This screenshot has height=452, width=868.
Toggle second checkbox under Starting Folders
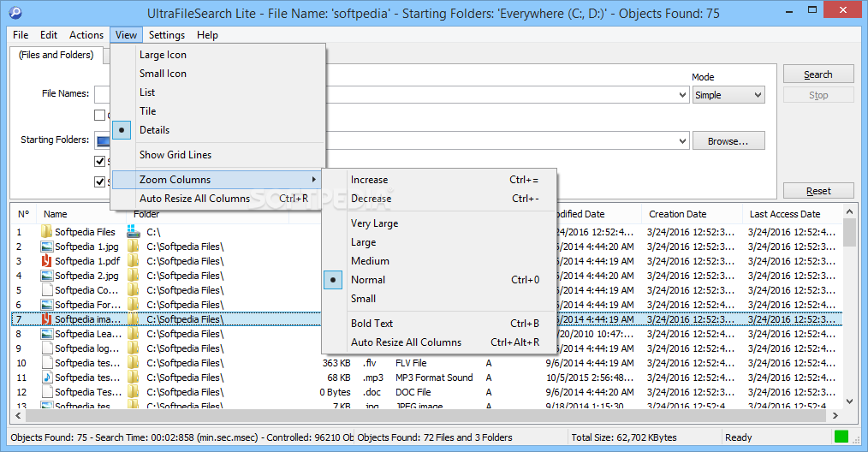pyautogui.click(x=99, y=181)
